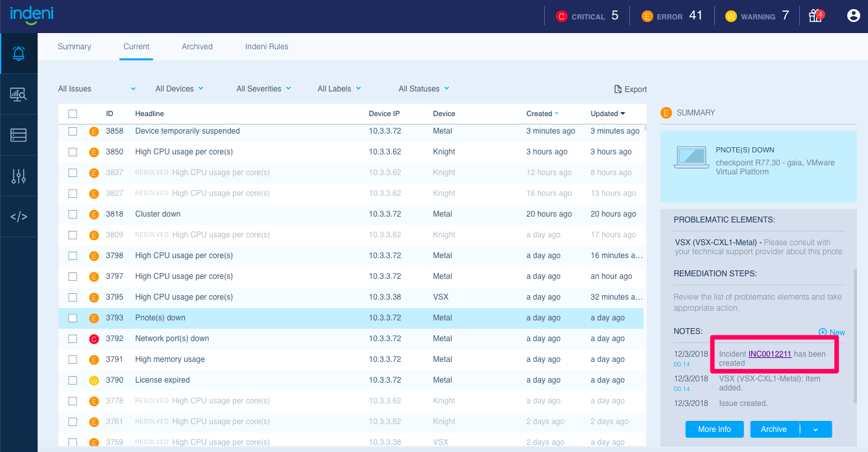
Task: Click the Headline column header
Action: 149,113
